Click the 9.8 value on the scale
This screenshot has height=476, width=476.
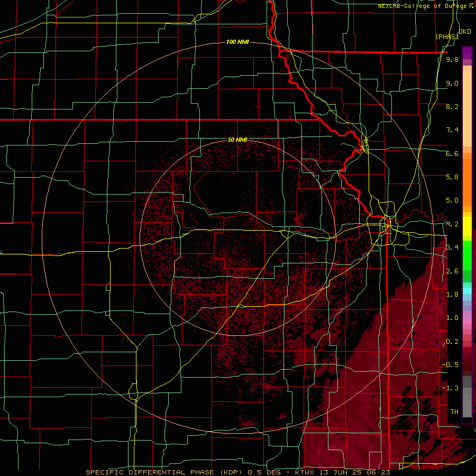452,59
